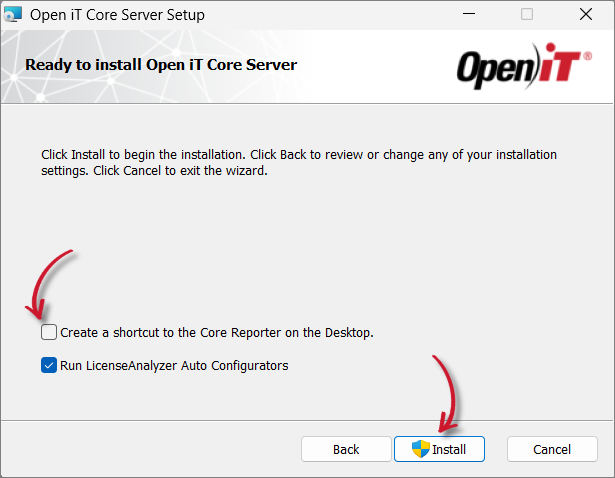Click the 'Open iT Core Server Setup' title text

[117, 15]
